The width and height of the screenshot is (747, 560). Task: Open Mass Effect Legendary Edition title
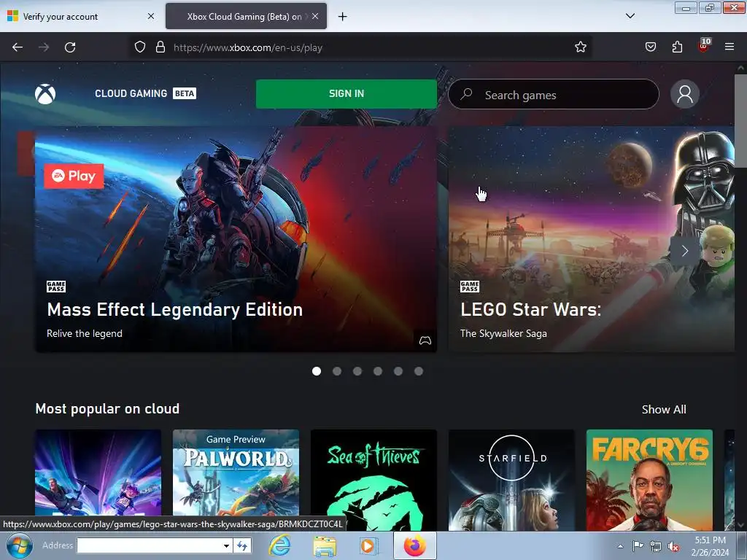click(x=175, y=309)
